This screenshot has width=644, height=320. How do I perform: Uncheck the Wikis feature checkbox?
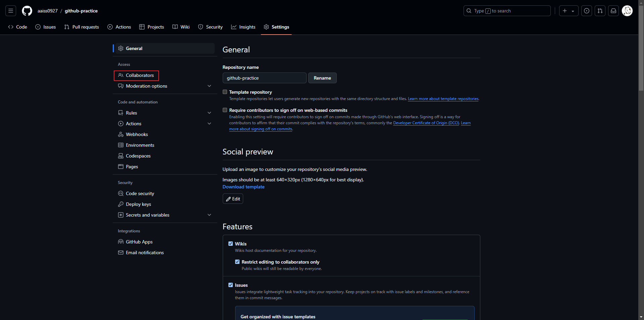231,244
